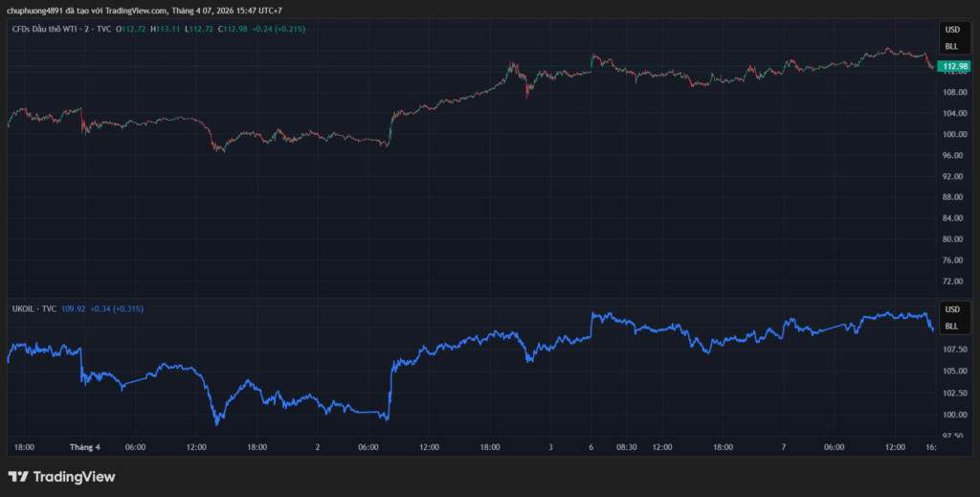The height and width of the screenshot is (497, 980).
Task: Open the USD currency selector in UKOIL pane
Action: pos(951,309)
